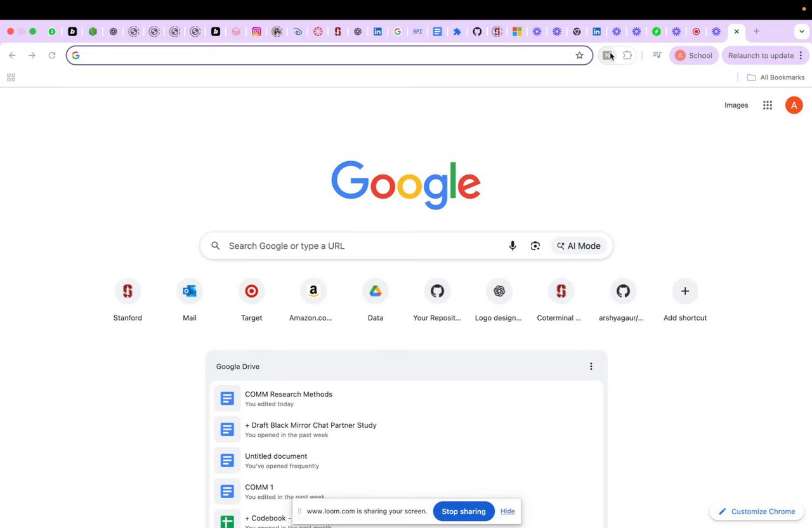812x528 pixels.
Task: Switch to the GitHub tab
Action: tap(477, 31)
